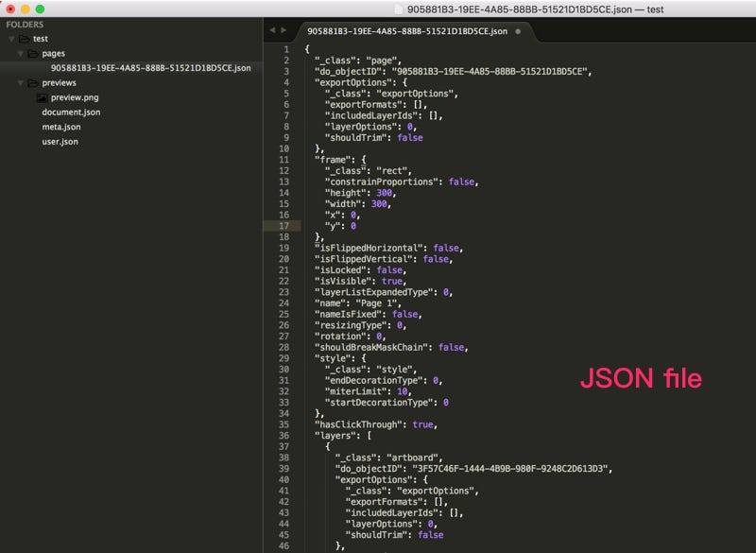The image size is (756, 553).
Task: Click the "Page 1" name value
Action: [x=376, y=303]
